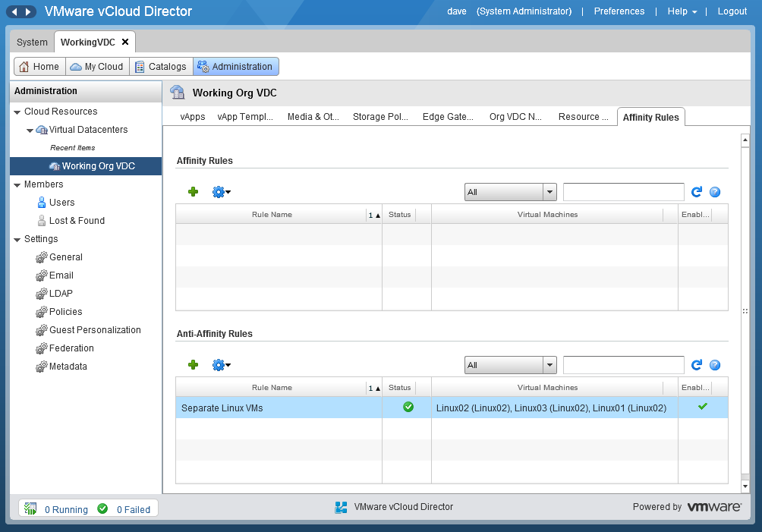Refresh the Anti-Affinity Rules list
762x532 pixels.
(x=697, y=365)
